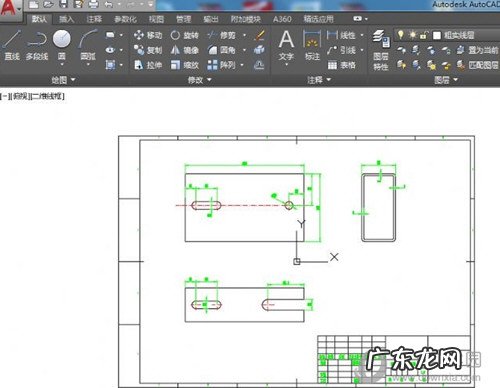Switch to the Parametric (参数化) ribbon tab
500x388 pixels.
125,19
